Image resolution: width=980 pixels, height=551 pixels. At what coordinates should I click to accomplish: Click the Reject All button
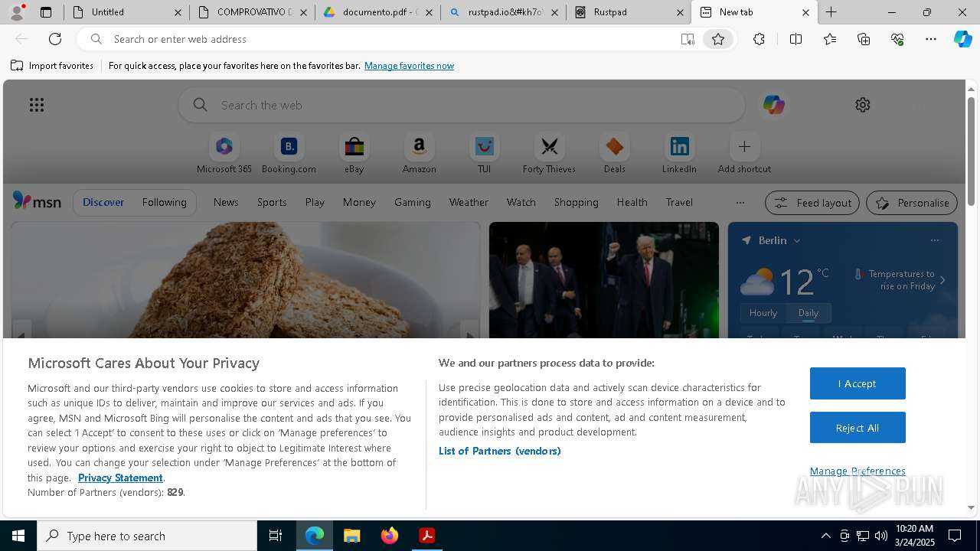pos(857,428)
